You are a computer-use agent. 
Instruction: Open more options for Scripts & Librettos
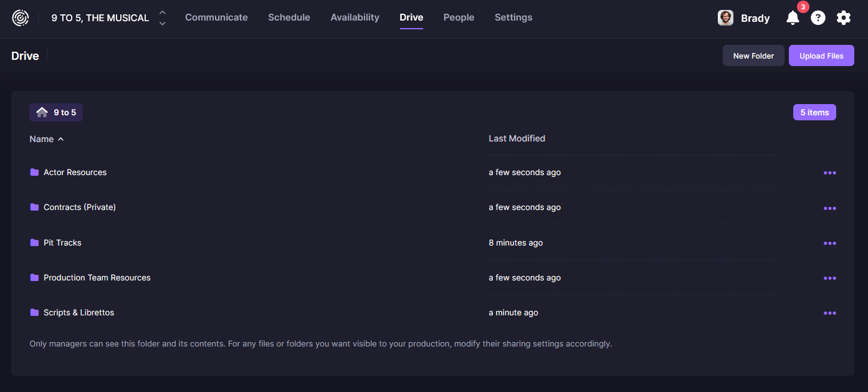[x=829, y=313]
